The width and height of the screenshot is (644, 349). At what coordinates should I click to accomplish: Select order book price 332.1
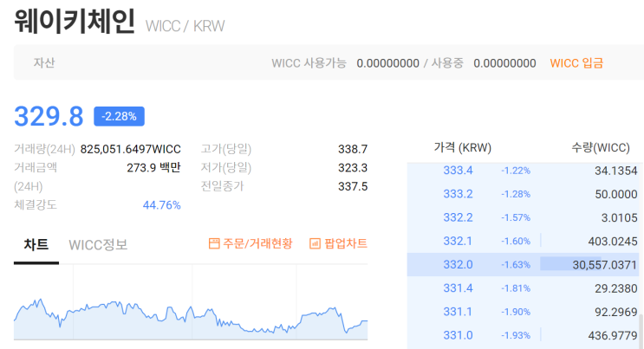458,241
